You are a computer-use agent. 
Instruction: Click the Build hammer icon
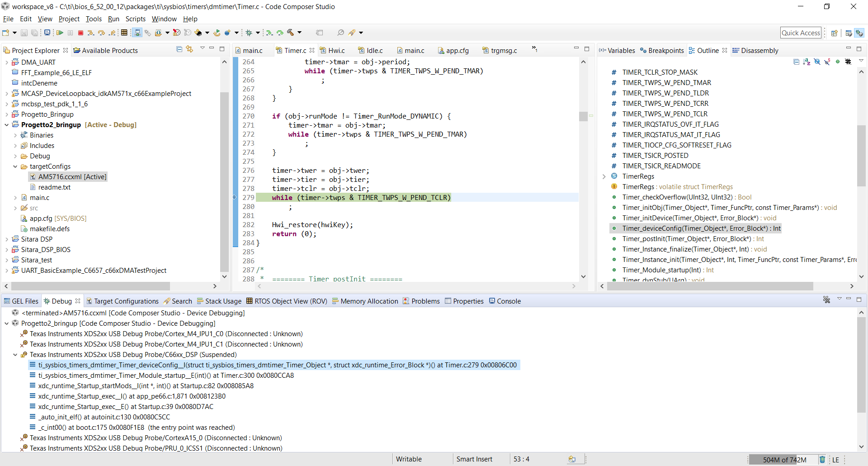291,33
